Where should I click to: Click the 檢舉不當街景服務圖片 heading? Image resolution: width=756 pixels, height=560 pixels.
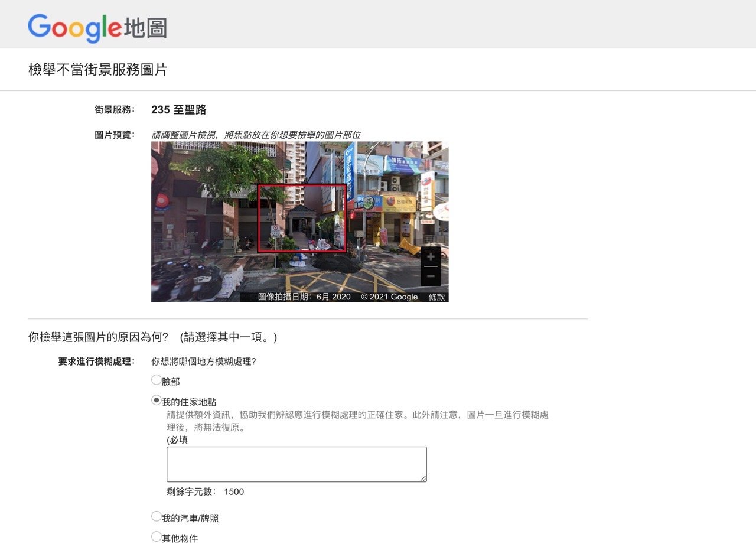(98, 70)
